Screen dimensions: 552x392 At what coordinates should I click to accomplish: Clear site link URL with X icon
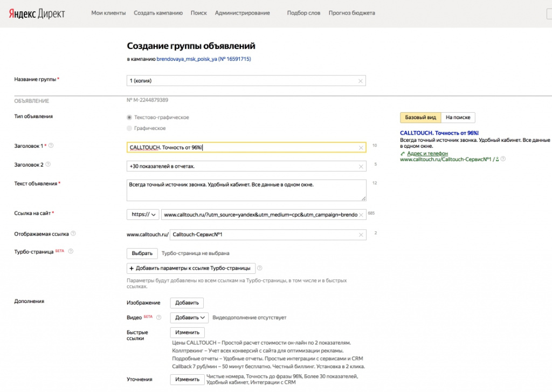(x=361, y=215)
